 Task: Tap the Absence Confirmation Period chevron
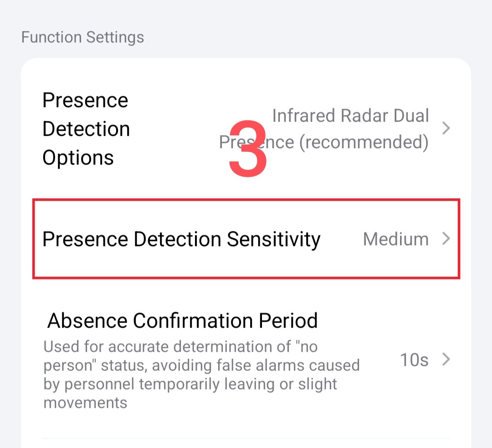pyautogui.click(x=446, y=360)
